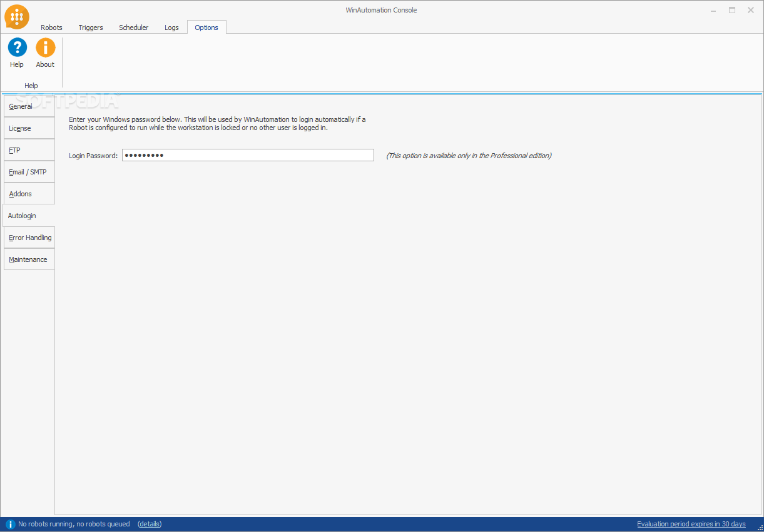The width and height of the screenshot is (764, 532).
Task: Select the Autologin section
Action: coord(29,216)
